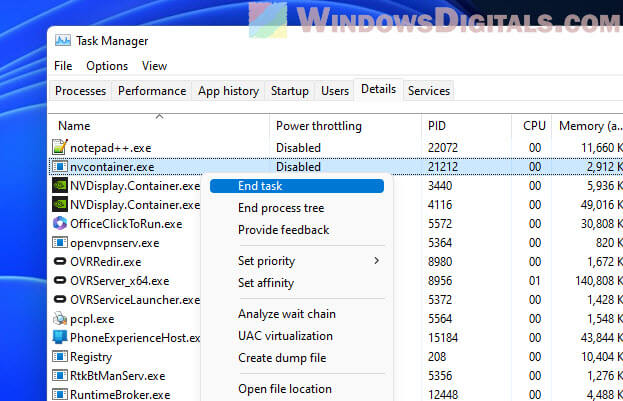Screen dimensions: 623x401
Task: Click the PhoneExperienceHost.exe icon
Action: click(x=60, y=338)
